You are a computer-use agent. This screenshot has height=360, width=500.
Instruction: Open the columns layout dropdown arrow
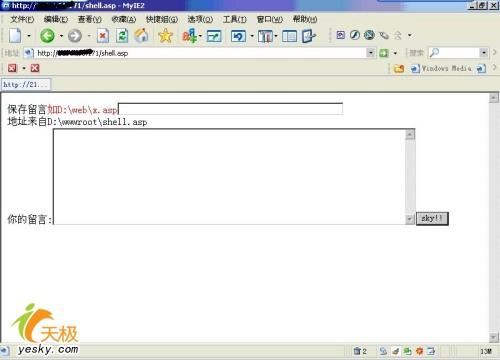coord(276,36)
